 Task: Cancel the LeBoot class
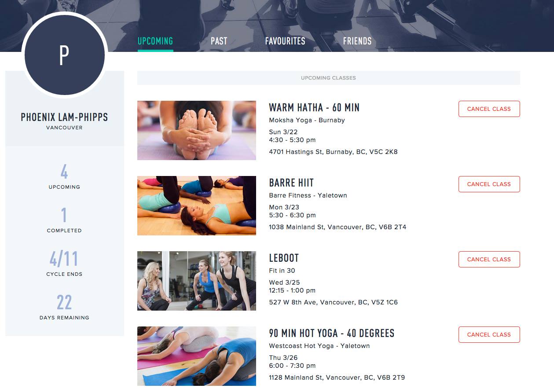489,260
